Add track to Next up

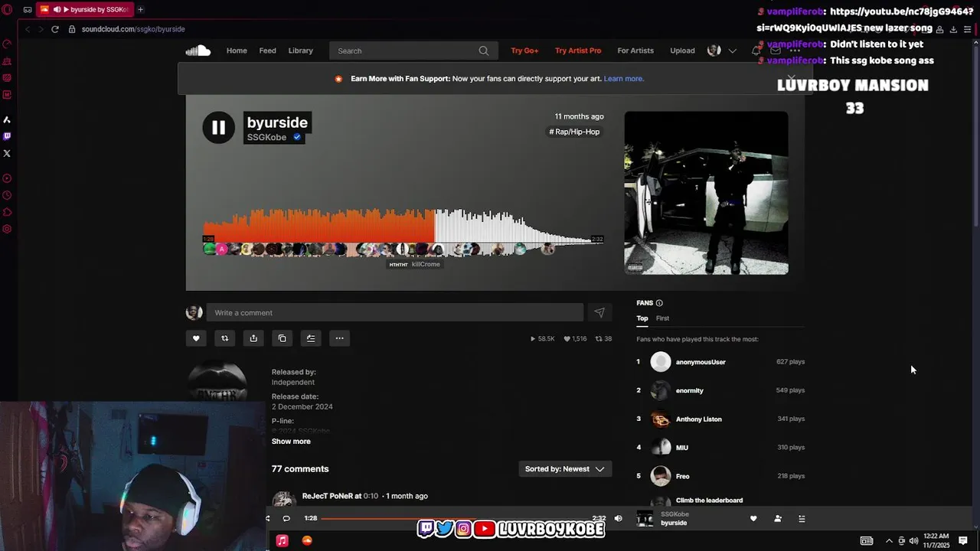pos(311,338)
